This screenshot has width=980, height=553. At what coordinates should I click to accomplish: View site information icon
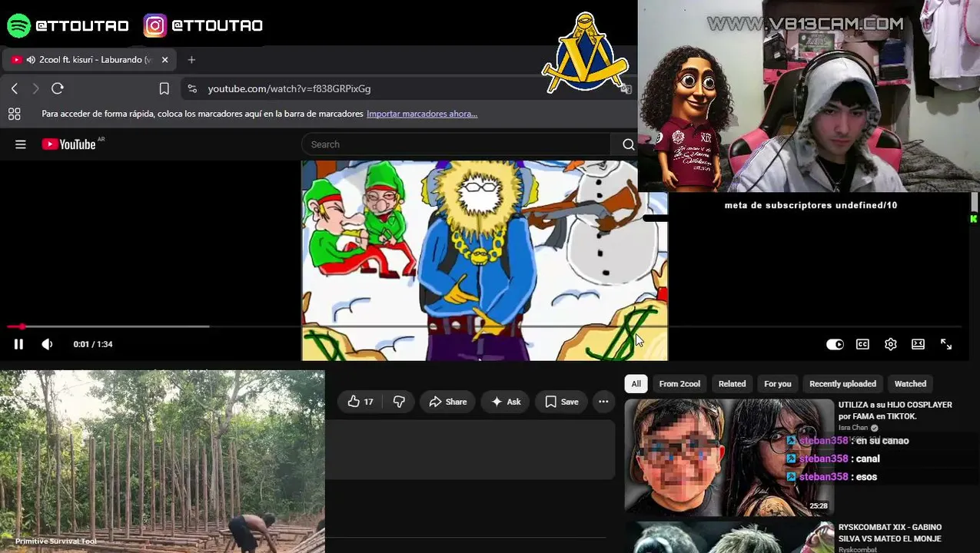click(x=192, y=89)
